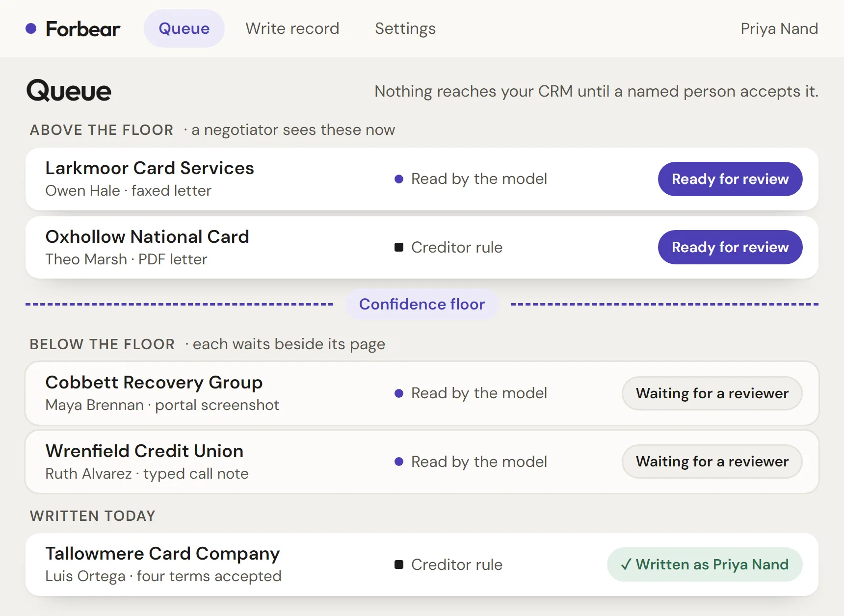
Task: Click the round dot icon in Cobbett row
Action: 399,393
